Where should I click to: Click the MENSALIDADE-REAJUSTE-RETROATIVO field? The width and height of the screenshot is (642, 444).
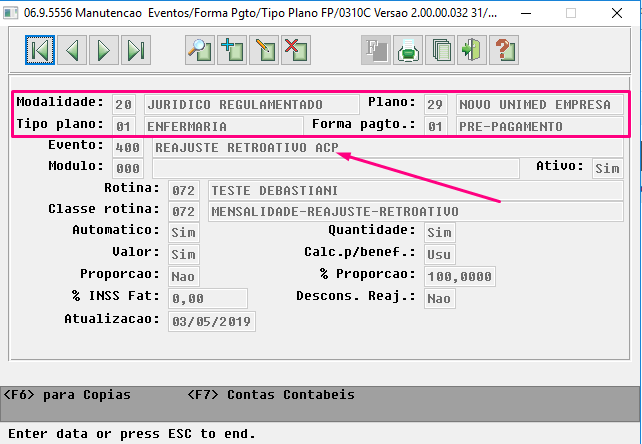coord(416,211)
